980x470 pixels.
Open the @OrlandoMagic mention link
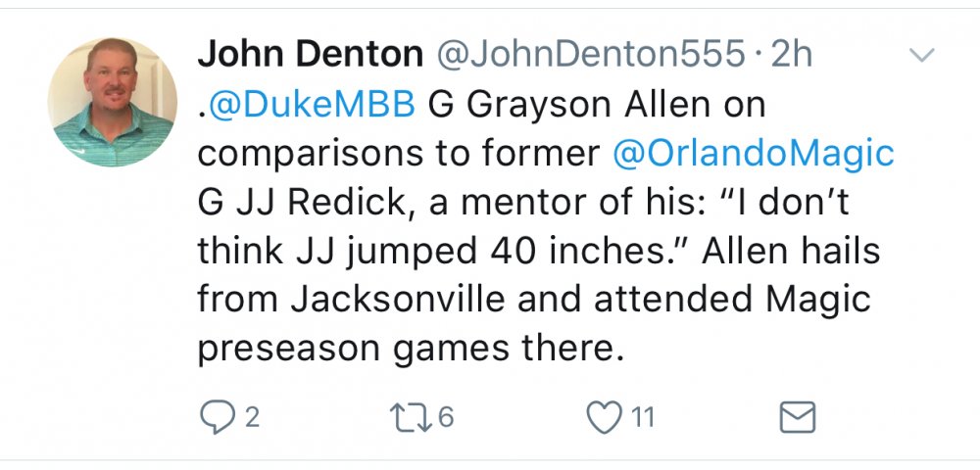tap(753, 154)
